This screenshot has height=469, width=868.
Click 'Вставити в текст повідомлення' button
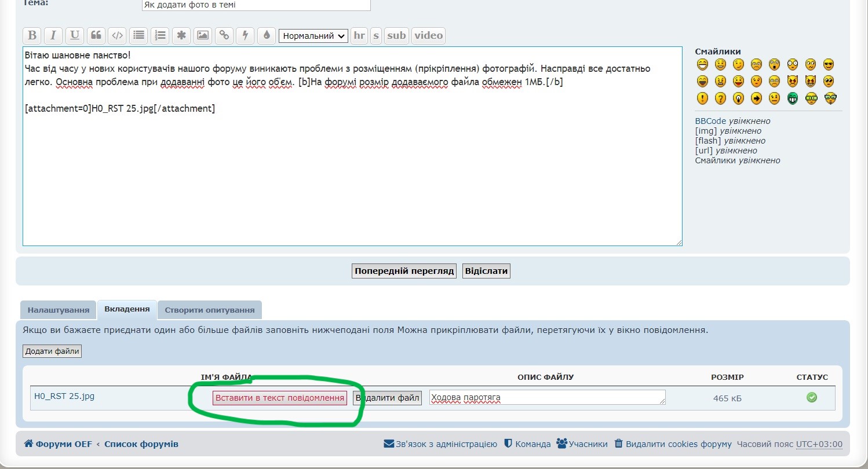280,398
